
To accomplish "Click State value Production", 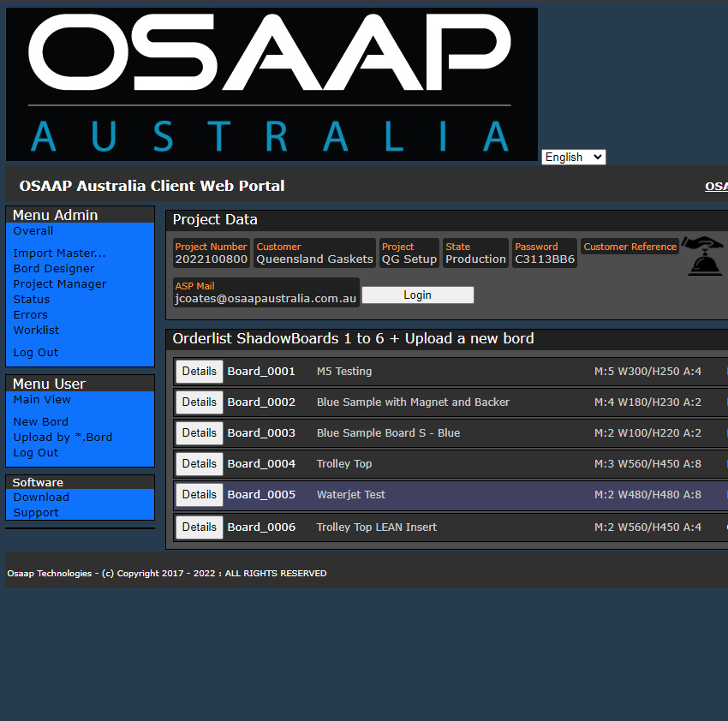I will coord(475,259).
